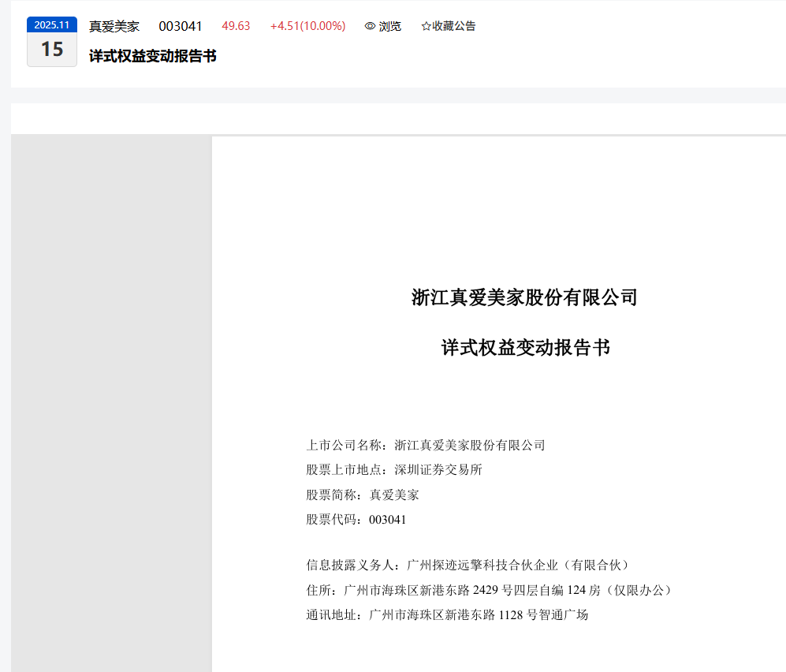This screenshot has width=786, height=672.
Task: Click the 2025.11 date badge
Action: tap(52, 24)
